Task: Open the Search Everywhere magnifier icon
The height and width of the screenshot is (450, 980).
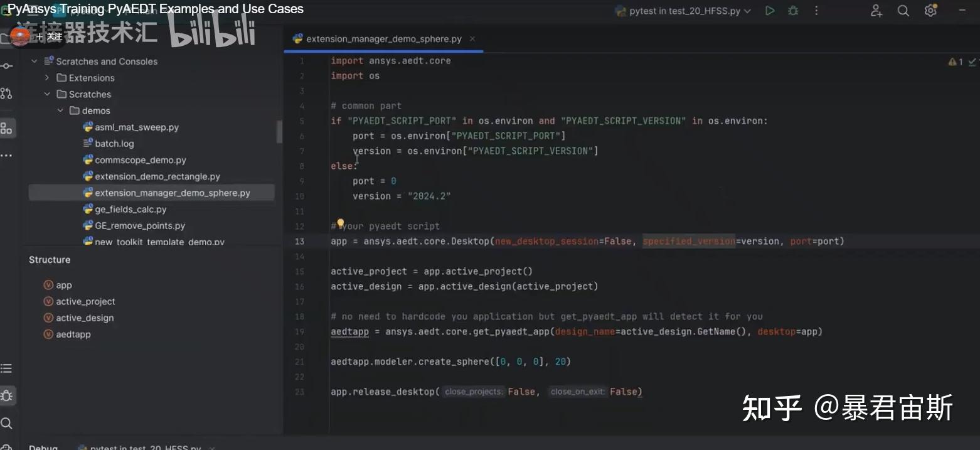Action: 903,11
